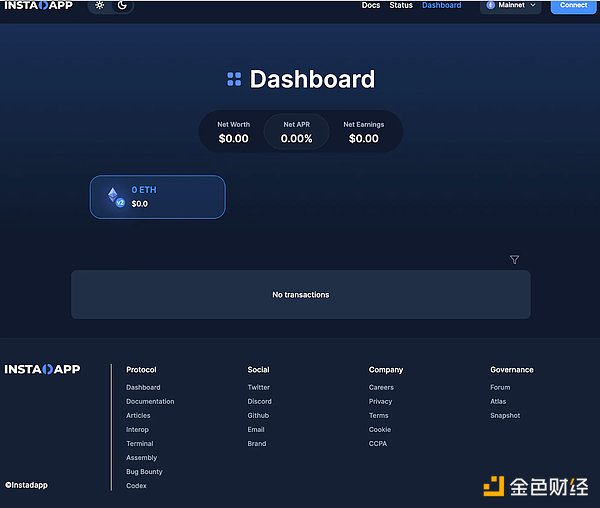600x508 pixels.
Task: Switch to dark mode moon icon
Action: (122, 5)
